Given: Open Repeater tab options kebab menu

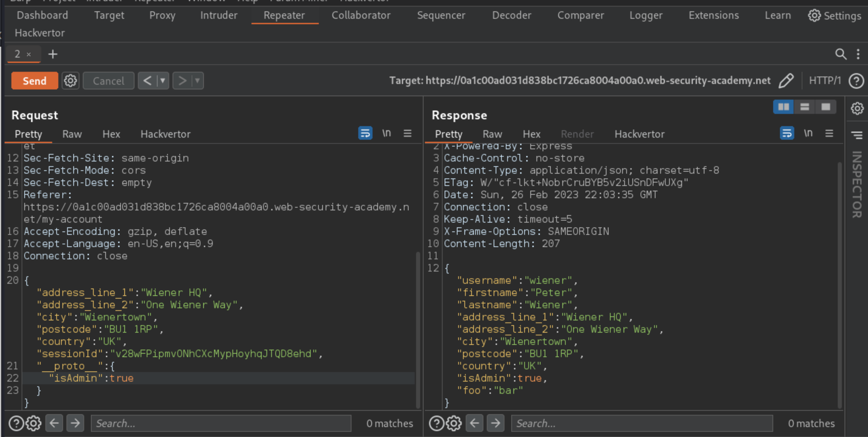Looking at the screenshot, I should coord(858,54).
